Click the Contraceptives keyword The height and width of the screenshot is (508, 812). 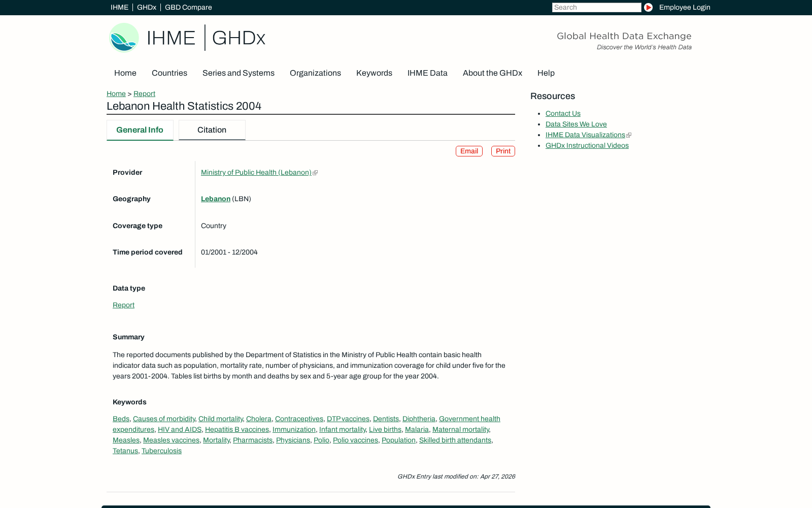[299, 419]
